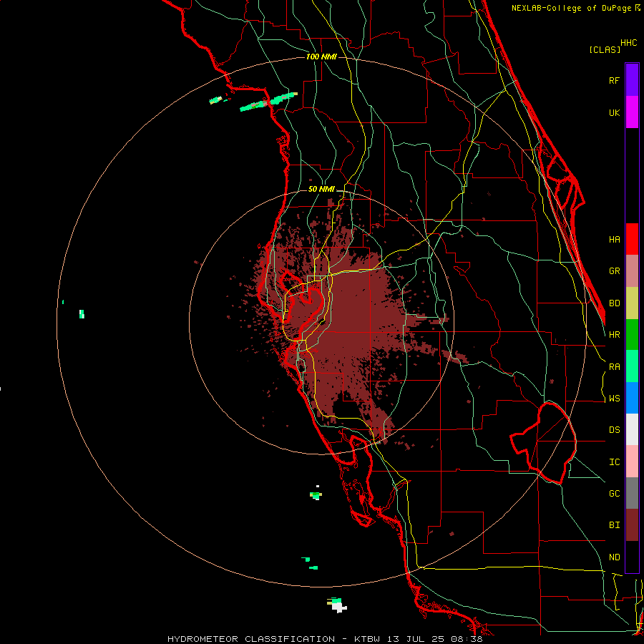Click the 'GC' legend label
Screen dimensions: 644x644
[614, 494]
